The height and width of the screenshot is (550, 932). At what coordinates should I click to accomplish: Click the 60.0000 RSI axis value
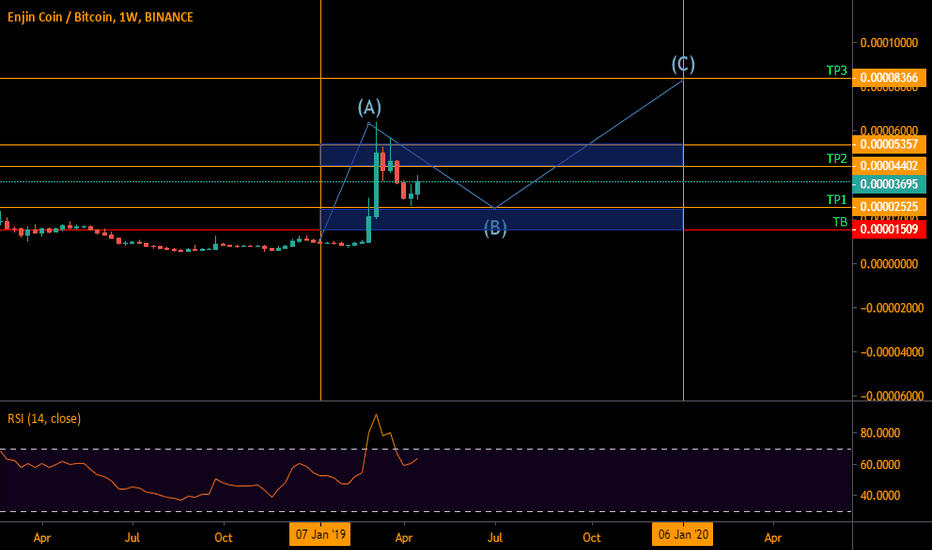(880, 464)
